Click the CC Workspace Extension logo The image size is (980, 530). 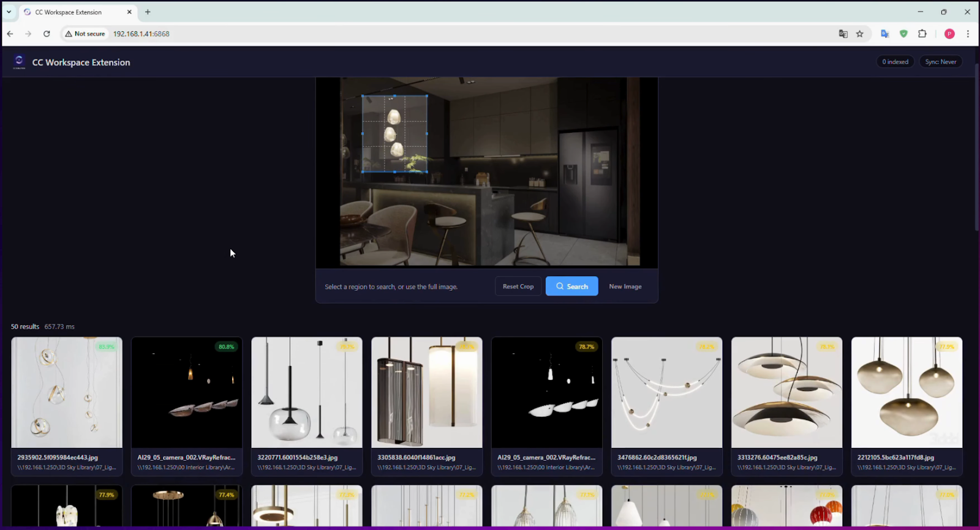pyautogui.click(x=19, y=62)
